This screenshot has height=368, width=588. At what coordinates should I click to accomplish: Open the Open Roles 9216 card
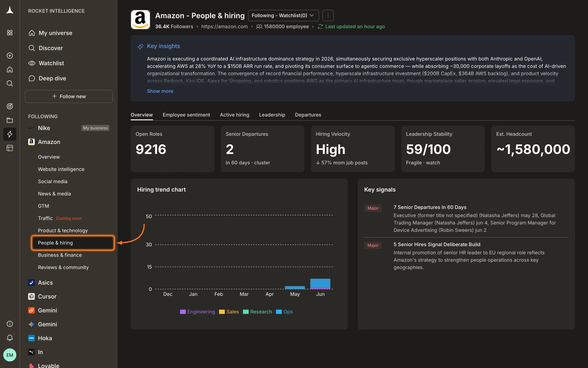pyautogui.click(x=172, y=149)
